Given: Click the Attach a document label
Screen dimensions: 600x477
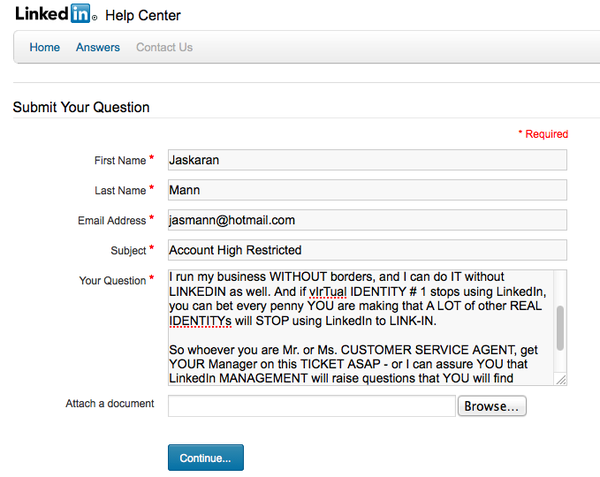Looking at the screenshot, I should pos(110,404).
